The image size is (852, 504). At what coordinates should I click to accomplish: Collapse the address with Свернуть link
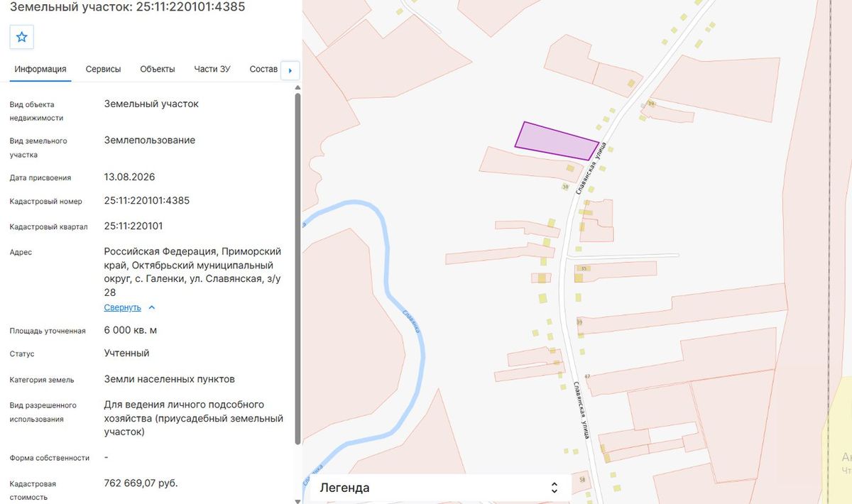click(123, 308)
